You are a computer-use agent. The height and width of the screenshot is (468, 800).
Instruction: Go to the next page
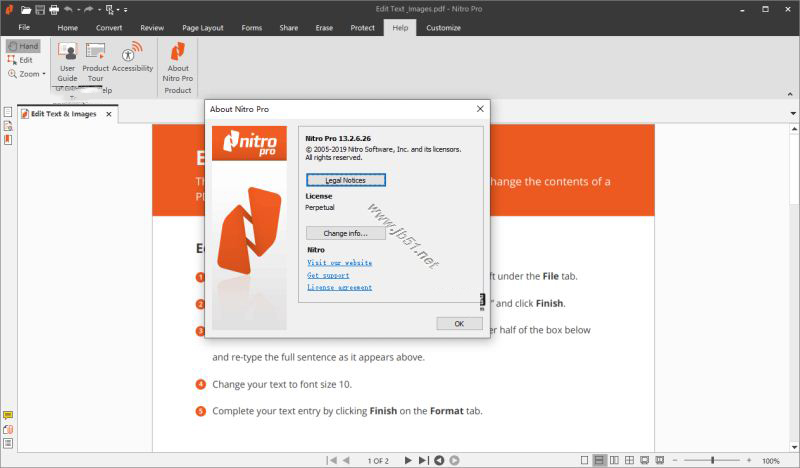point(408,460)
